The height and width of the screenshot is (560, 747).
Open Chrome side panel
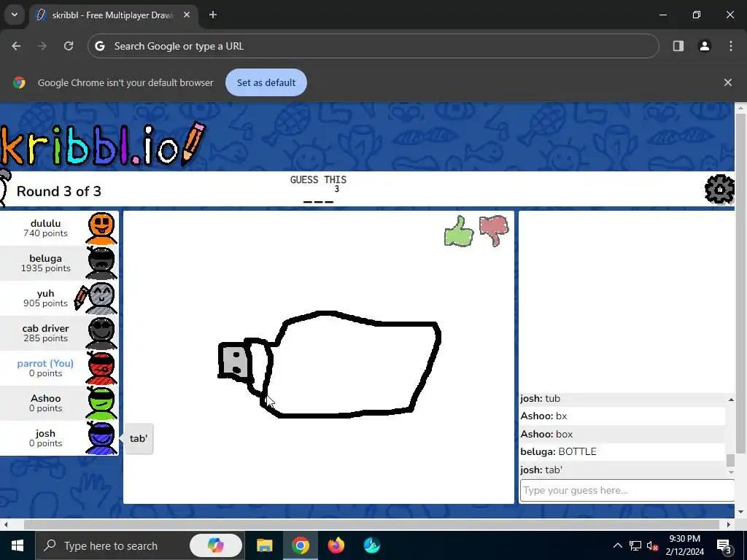coord(678,46)
